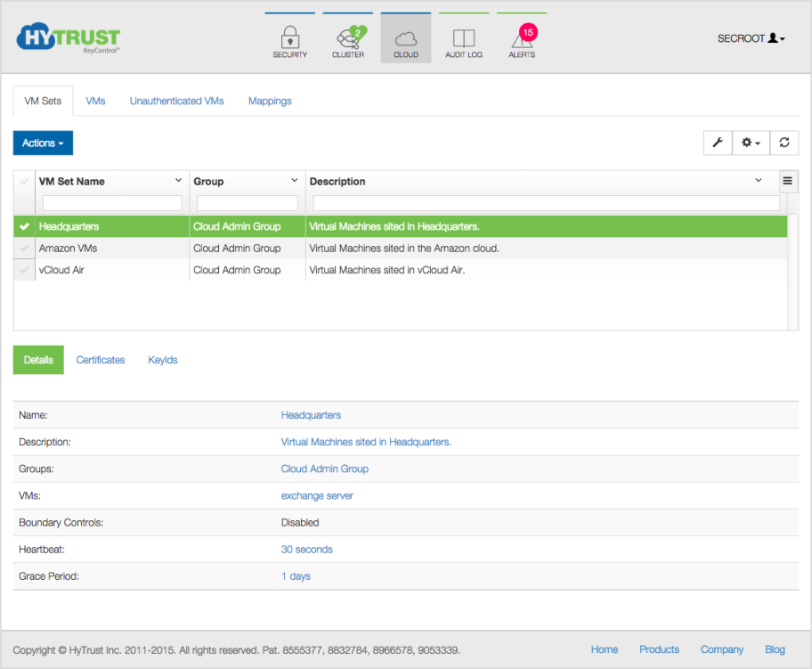Check the vCloud Air row checkmark

[x=24, y=270]
